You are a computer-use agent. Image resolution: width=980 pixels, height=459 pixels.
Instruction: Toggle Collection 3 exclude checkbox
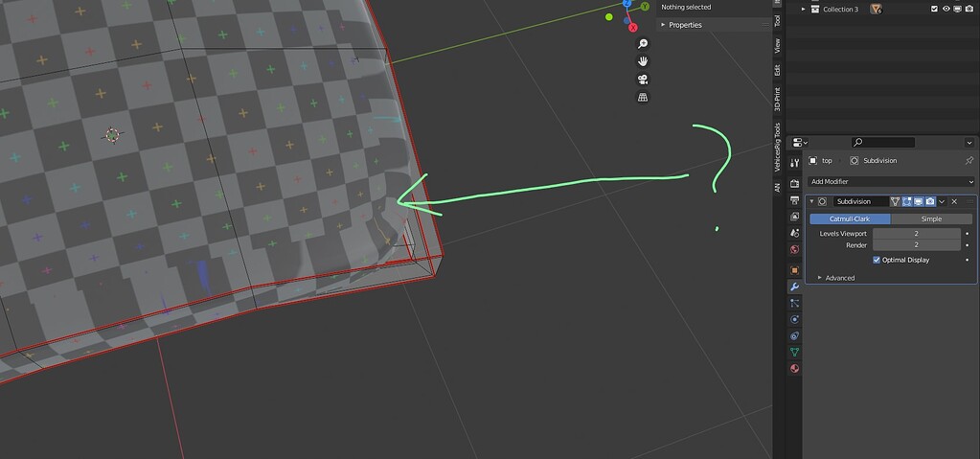(x=934, y=9)
